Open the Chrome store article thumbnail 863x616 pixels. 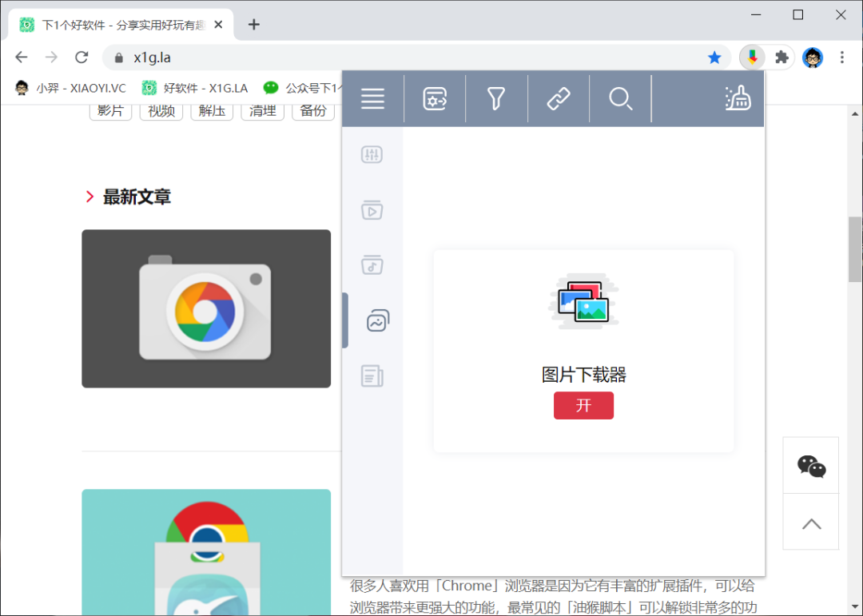(x=206, y=552)
